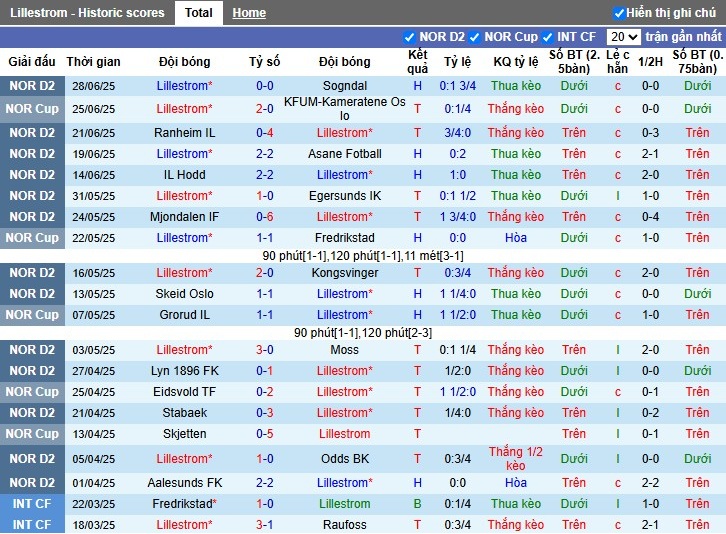Viewport: 726px width, 534px height.
Task: Click the B result in Fredrikstad 22/03/25 row
Action: tap(418, 504)
